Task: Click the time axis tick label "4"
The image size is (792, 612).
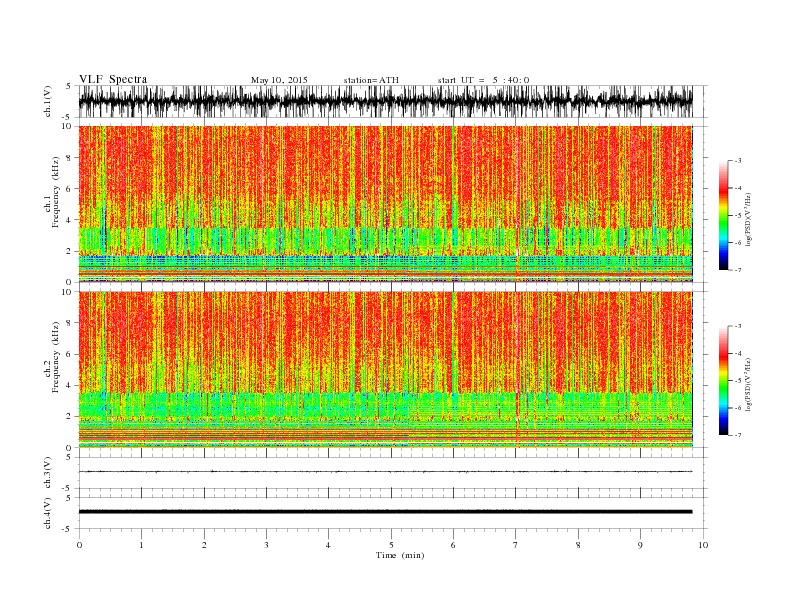Action: [x=329, y=545]
